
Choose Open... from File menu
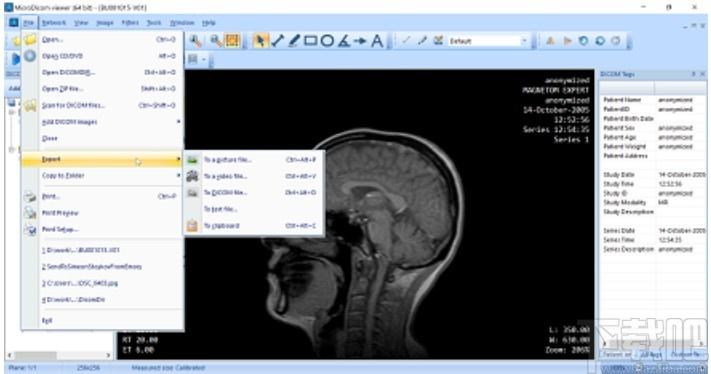pyautogui.click(x=103, y=39)
